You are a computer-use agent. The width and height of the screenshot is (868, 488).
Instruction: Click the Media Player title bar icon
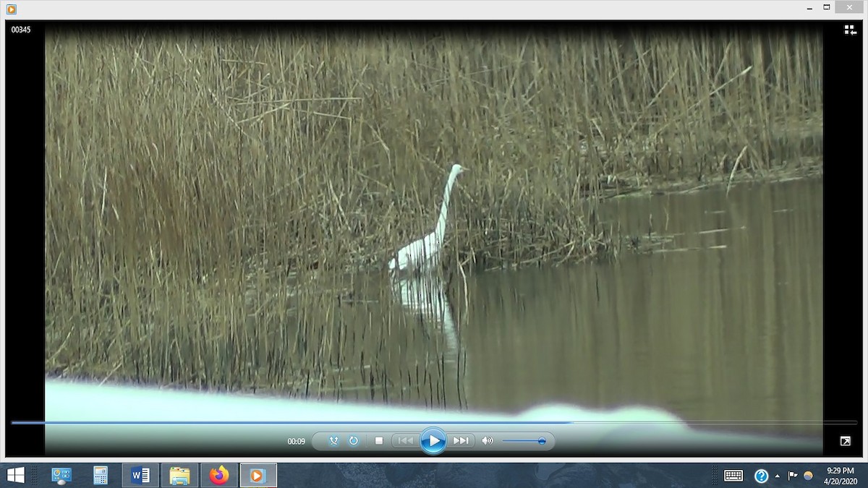point(11,9)
